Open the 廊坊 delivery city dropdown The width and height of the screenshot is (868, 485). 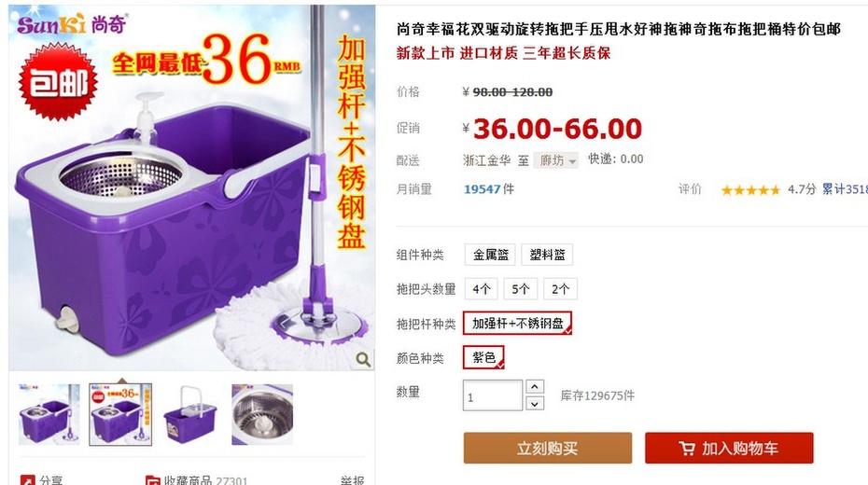pos(555,160)
